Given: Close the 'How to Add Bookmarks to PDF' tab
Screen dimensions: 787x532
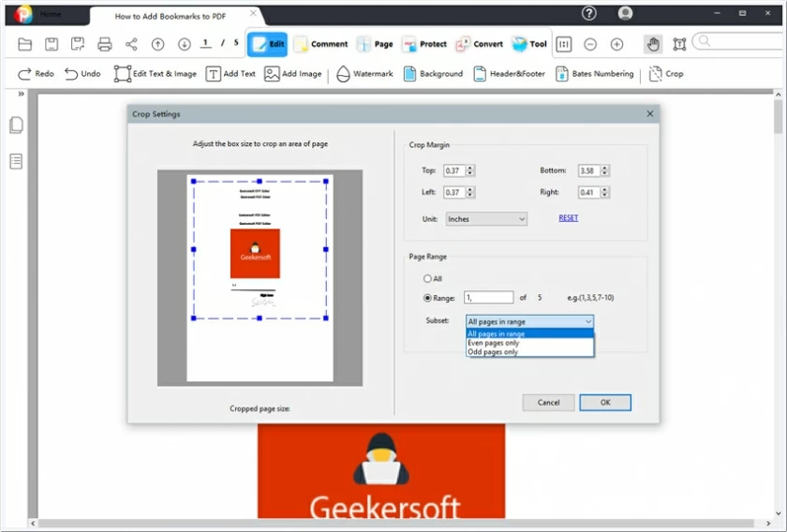Looking at the screenshot, I should tap(254, 13).
